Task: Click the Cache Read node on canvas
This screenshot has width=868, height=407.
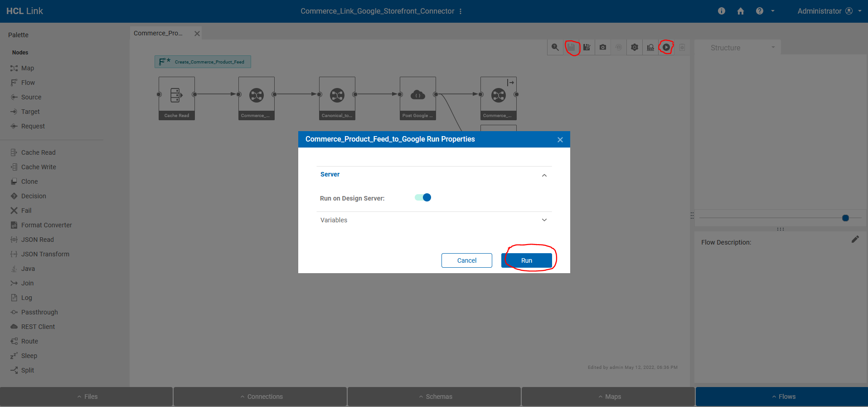Action: [177, 98]
